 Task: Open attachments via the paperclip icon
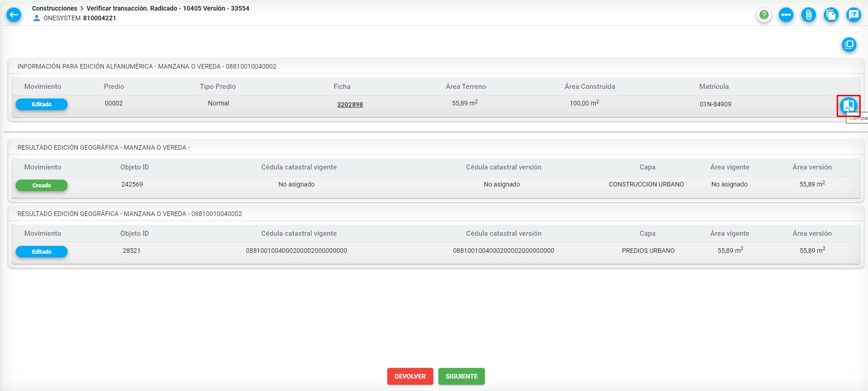[808, 15]
